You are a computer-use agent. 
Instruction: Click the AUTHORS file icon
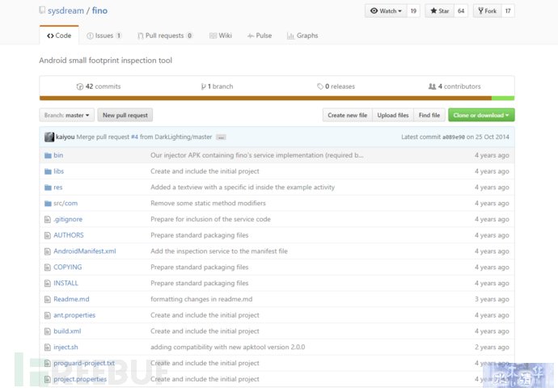pyautogui.click(x=48, y=235)
